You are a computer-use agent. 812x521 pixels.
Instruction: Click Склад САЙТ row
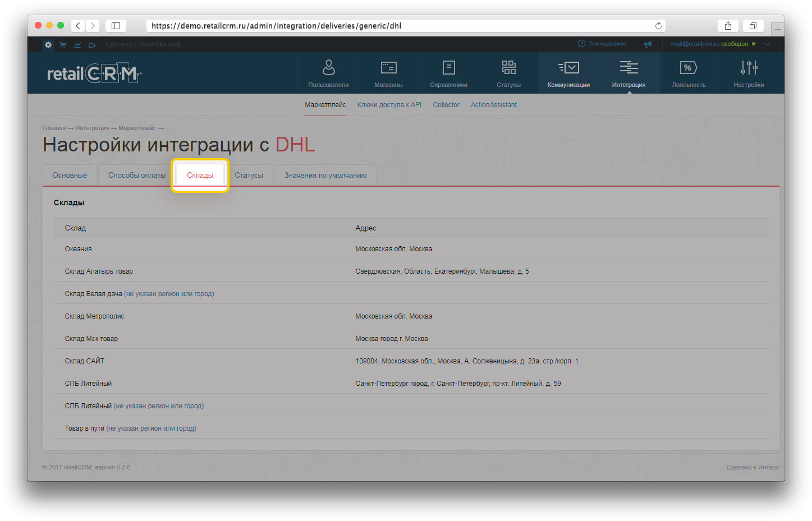411,361
